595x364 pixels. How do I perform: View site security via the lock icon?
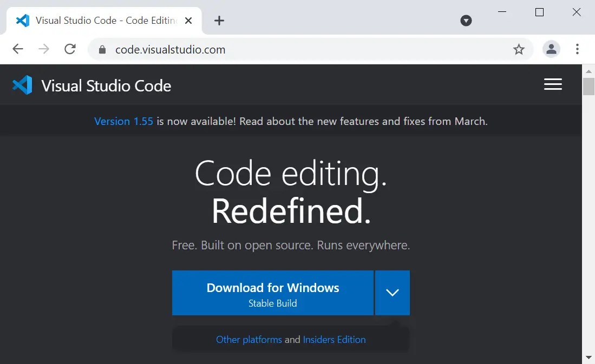click(x=102, y=50)
